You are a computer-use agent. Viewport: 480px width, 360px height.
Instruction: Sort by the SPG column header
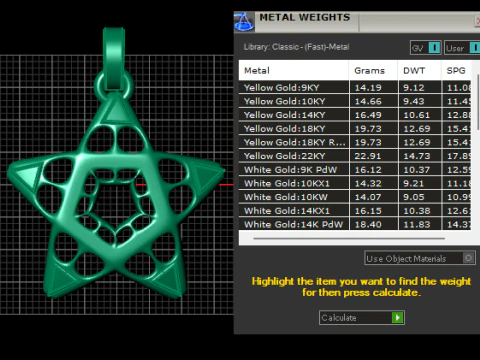[x=456, y=71]
